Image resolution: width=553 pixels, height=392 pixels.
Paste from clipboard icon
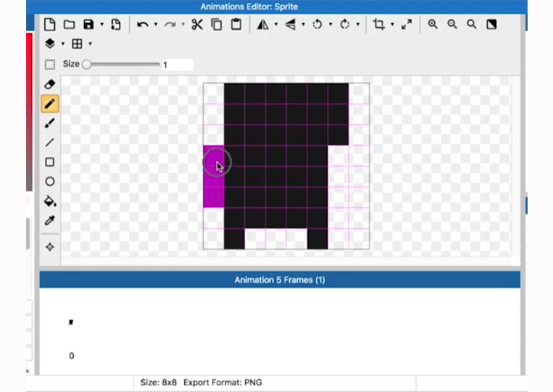tap(236, 25)
